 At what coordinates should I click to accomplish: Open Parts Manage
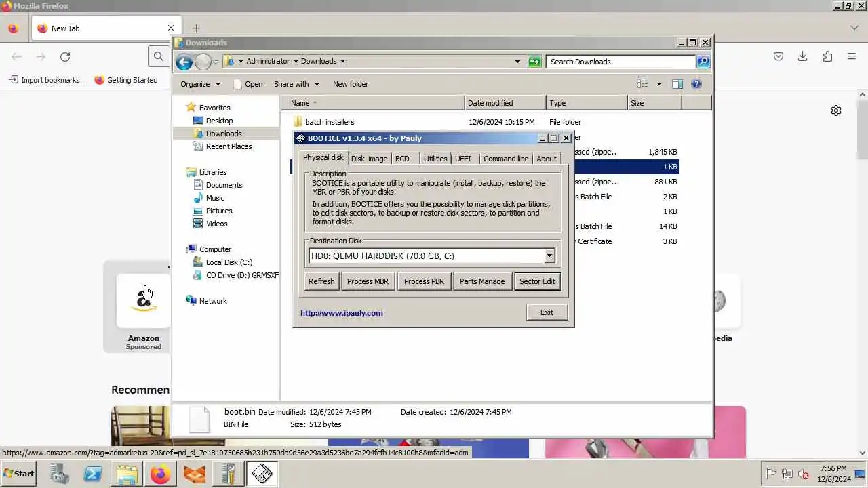[x=482, y=281]
